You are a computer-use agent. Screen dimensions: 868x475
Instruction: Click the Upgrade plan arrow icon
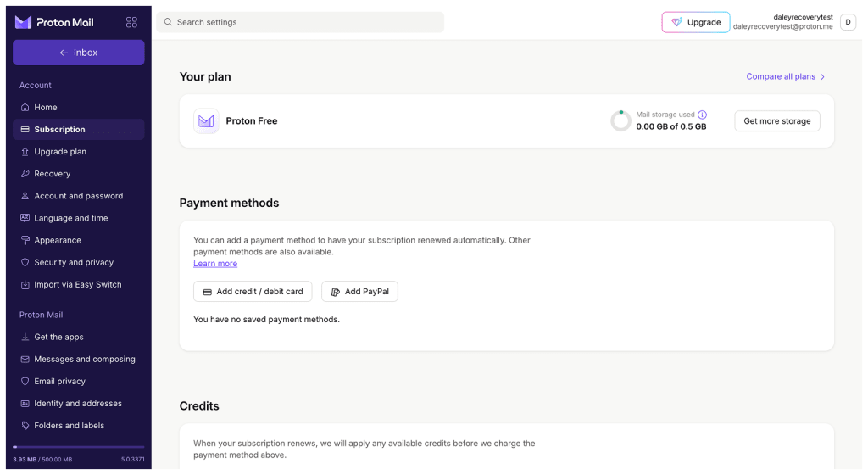coord(25,152)
